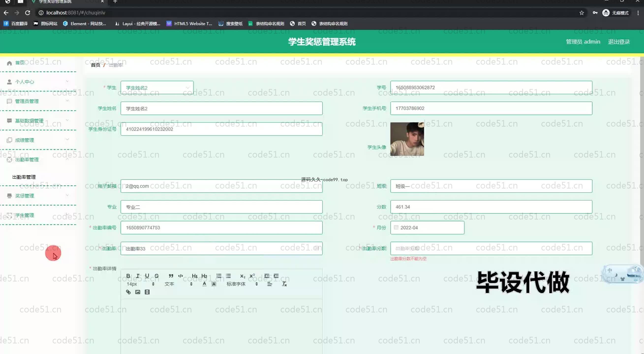Expand 基础数据管理 sidebar menu

pos(38,121)
